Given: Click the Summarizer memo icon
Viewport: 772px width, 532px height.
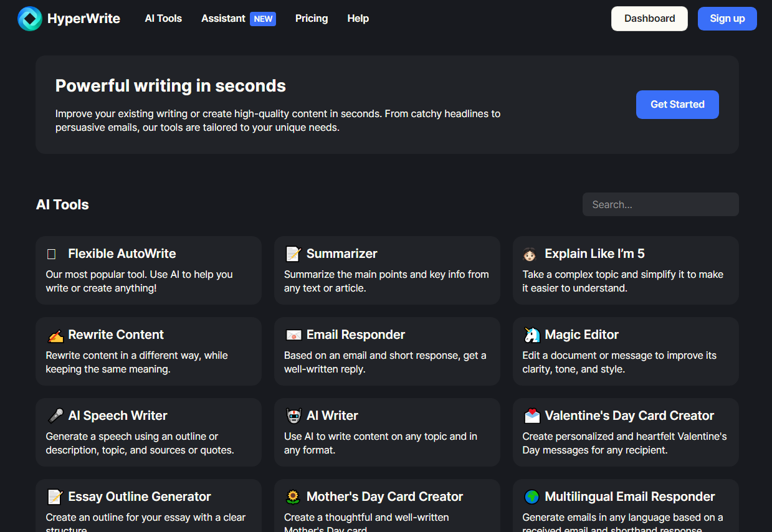Looking at the screenshot, I should 293,254.
